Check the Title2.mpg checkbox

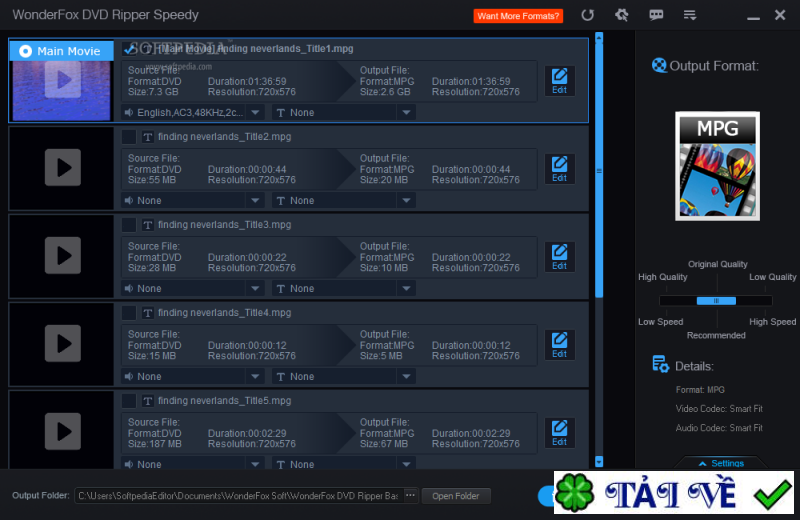pos(129,137)
